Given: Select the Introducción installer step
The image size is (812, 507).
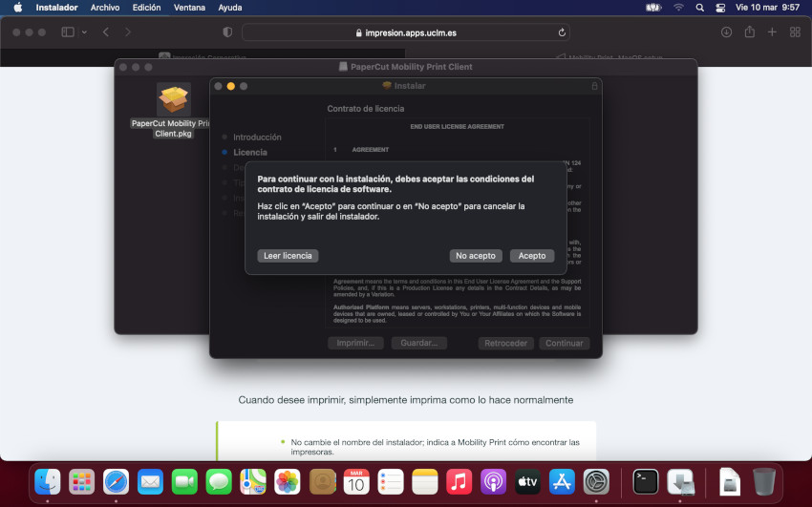Looking at the screenshot, I should point(257,137).
